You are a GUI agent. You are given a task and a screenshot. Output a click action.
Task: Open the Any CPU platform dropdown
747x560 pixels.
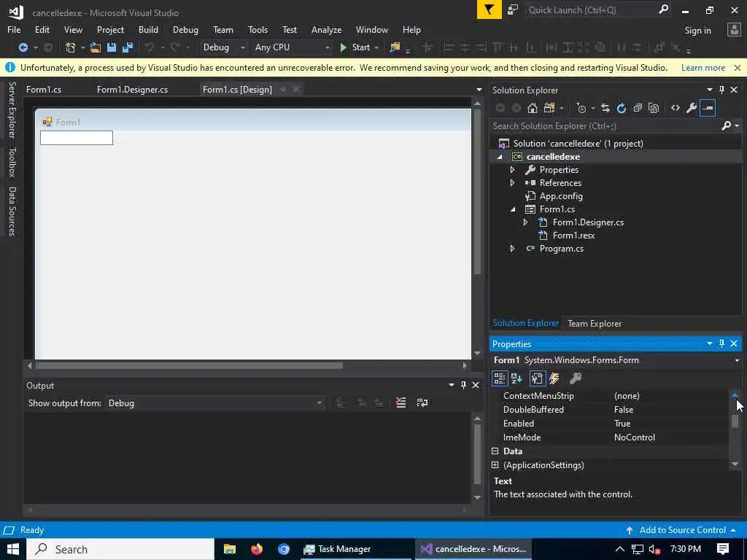292,47
